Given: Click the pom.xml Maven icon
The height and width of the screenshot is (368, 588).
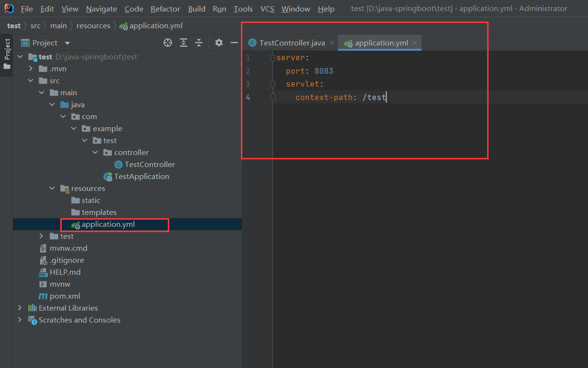Looking at the screenshot, I should 43,296.
